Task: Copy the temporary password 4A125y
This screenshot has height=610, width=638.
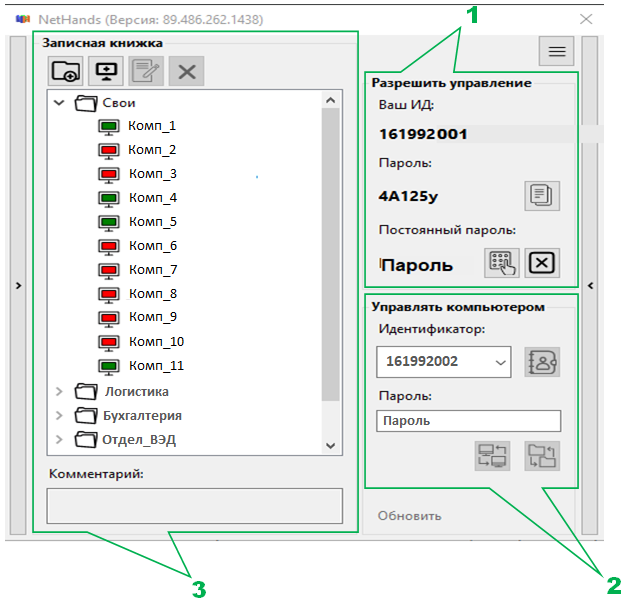Action: point(542,195)
